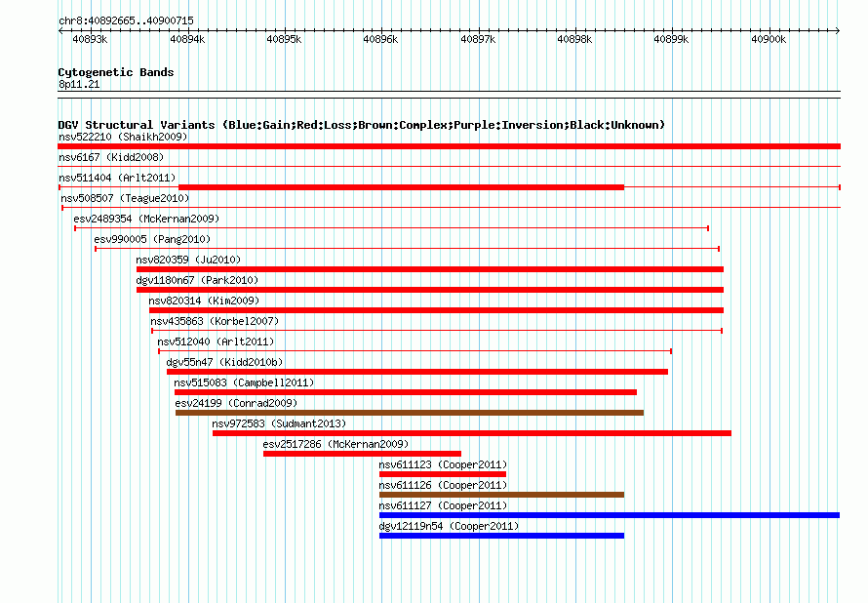868x603 pixels.
Task: Click esv2517286 (McKernan2009) label
Action: point(336,444)
